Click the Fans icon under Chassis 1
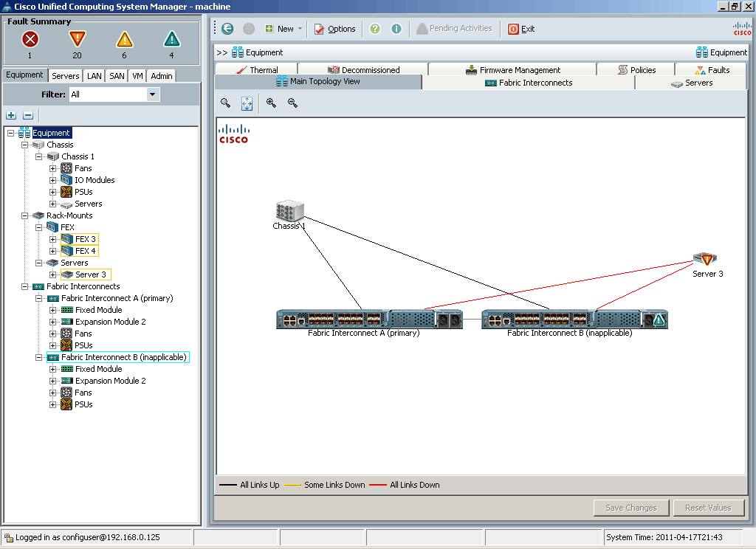This screenshot has width=756, height=549. click(66, 168)
